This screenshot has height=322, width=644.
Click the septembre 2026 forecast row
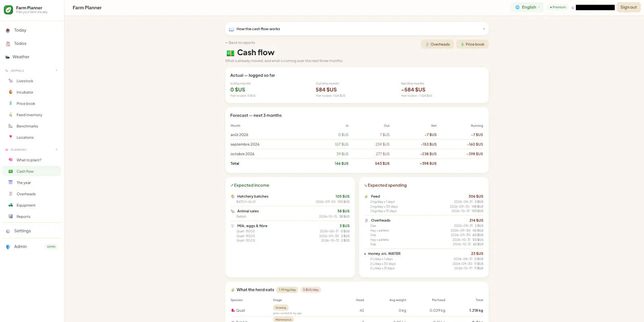pyautogui.click(x=357, y=144)
